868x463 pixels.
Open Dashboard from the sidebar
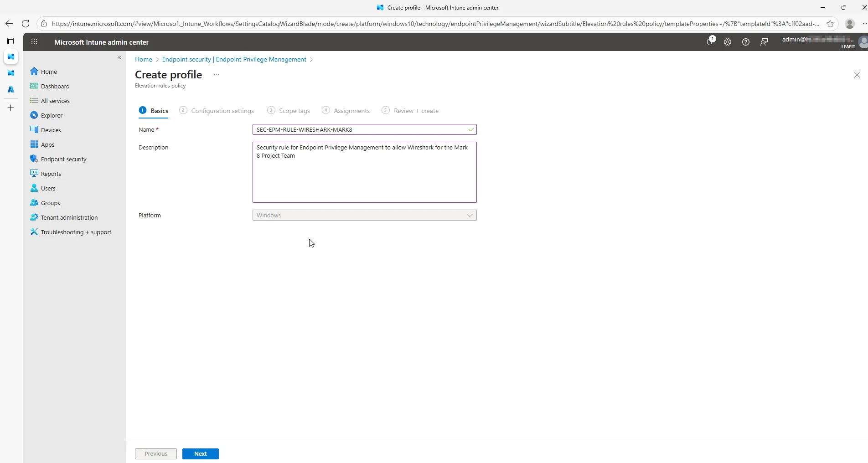coord(50,86)
